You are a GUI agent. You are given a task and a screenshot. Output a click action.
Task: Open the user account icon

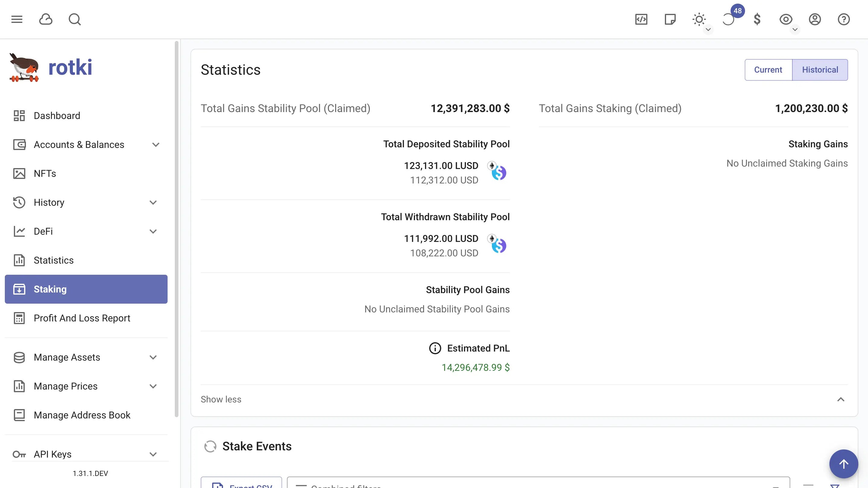click(815, 19)
